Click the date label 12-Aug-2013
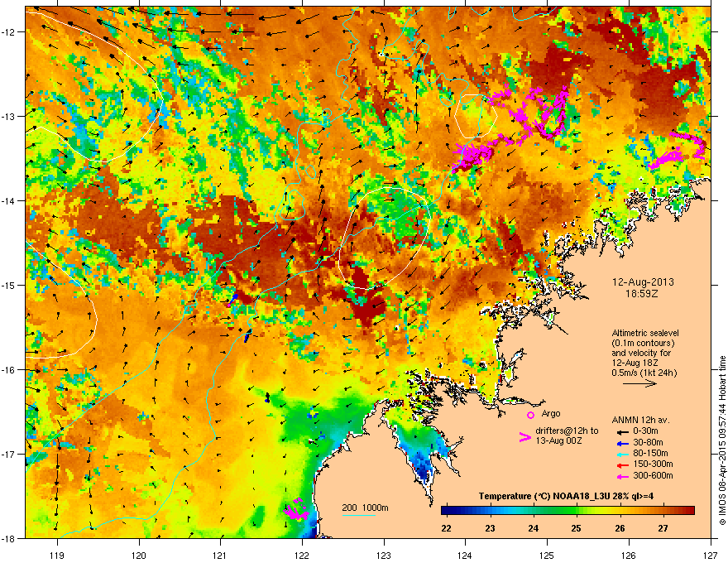Screen dimensions: 728x563 643,282
